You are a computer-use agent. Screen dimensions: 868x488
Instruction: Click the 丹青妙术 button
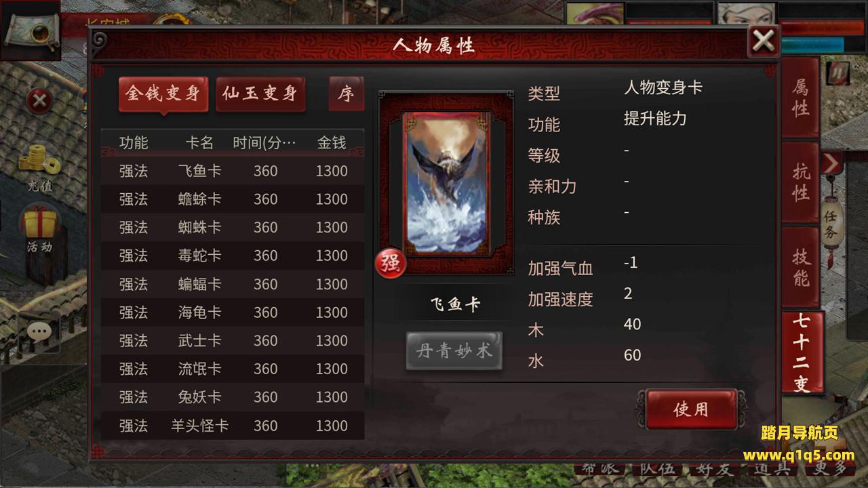(454, 351)
